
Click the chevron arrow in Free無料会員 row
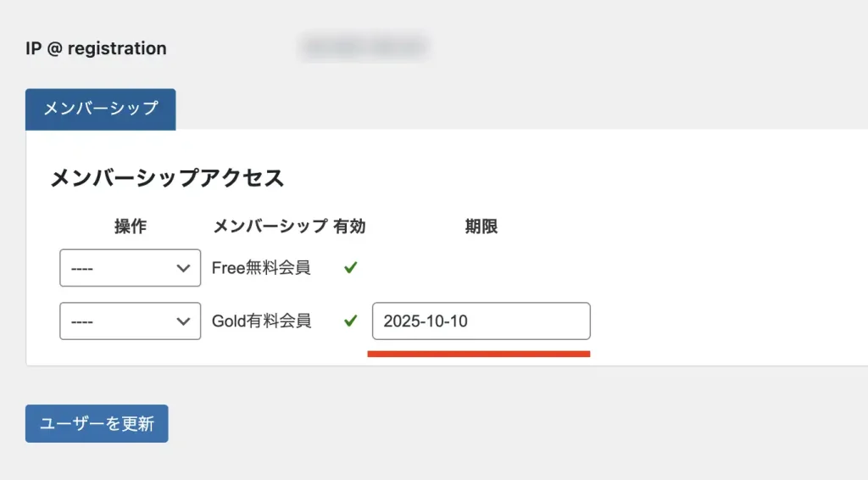(182, 268)
